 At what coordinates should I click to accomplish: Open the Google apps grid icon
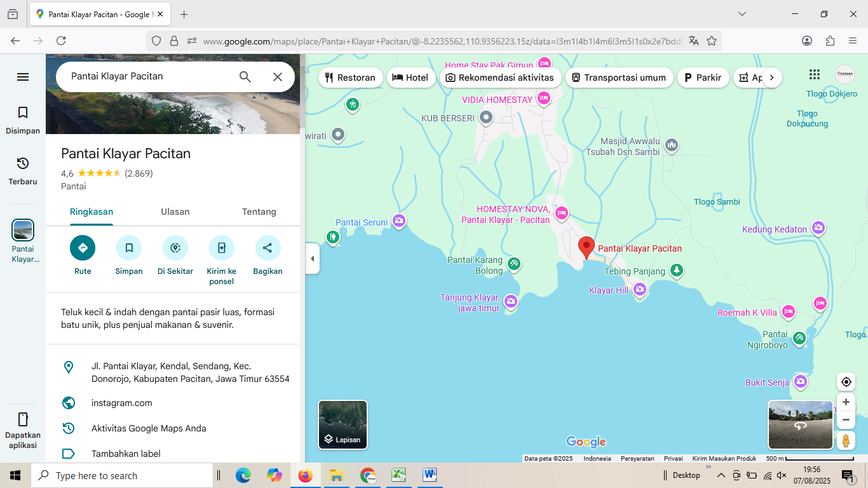[x=814, y=74]
